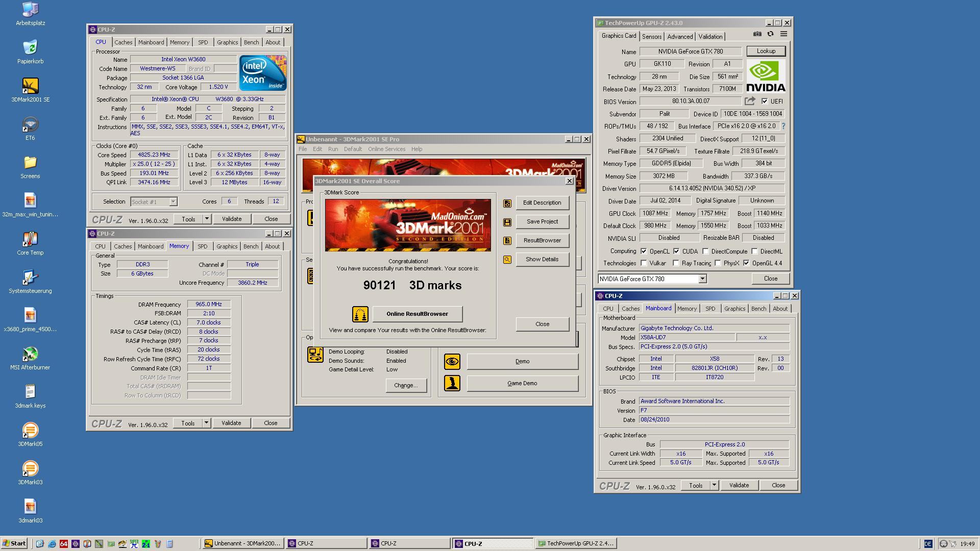Toggle the CUDA checkbox
Viewport: 980px width, 551px height.
(676, 252)
